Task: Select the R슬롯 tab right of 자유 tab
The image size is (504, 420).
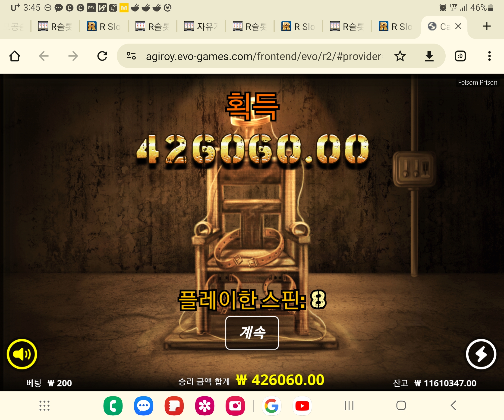Action: click(x=250, y=26)
